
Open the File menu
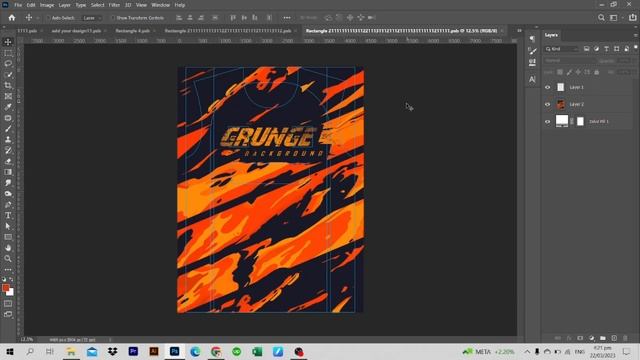tap(18, 5)
